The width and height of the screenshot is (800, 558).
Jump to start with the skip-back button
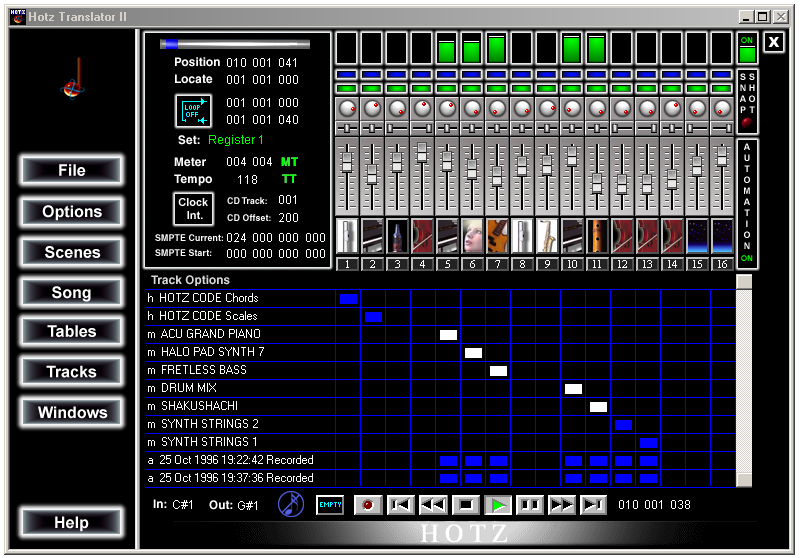pyautogui.click(x=401, y=505)
